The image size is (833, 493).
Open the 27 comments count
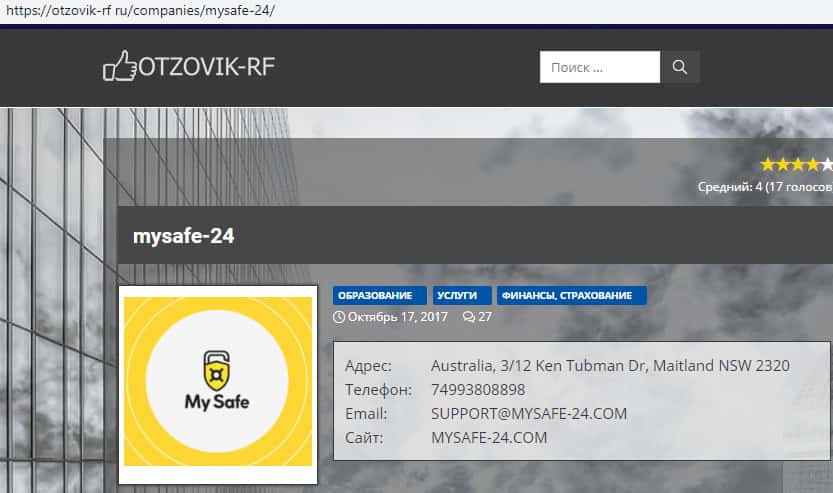pos(485,317)
